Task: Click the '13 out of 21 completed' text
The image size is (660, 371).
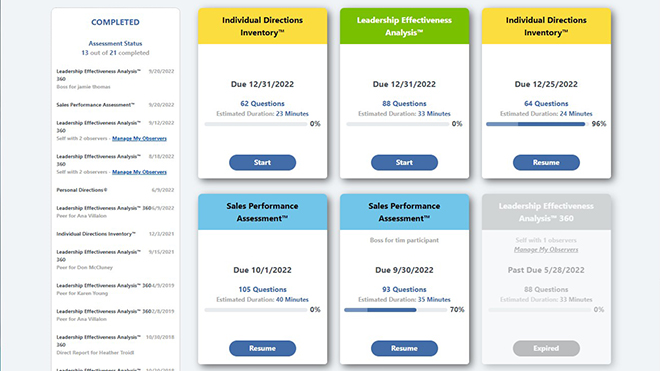Action: [x=115, y=53]
